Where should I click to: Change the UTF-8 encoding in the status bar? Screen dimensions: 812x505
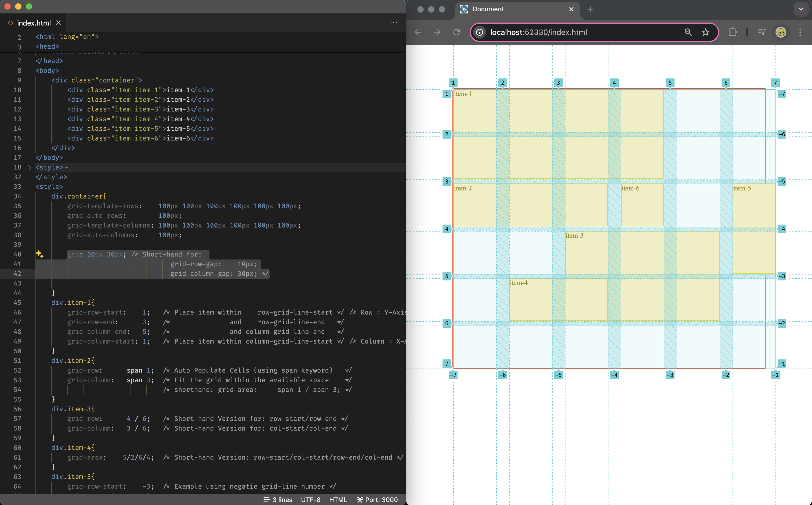(310, 500)
